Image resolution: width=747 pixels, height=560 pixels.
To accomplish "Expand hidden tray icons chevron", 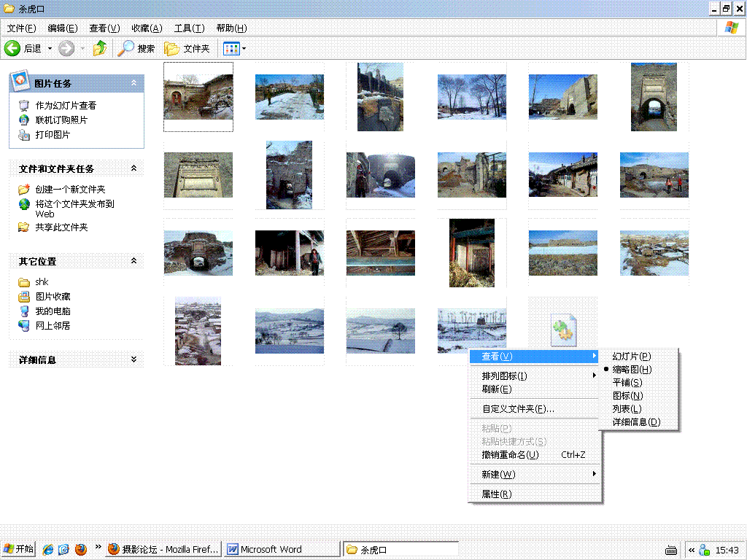I will [692, 550].
